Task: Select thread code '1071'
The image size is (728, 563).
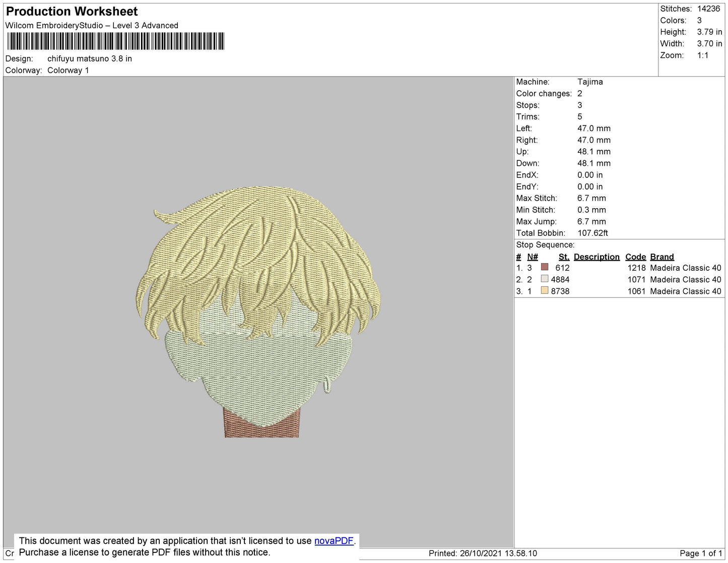Action: click(636, 280)
